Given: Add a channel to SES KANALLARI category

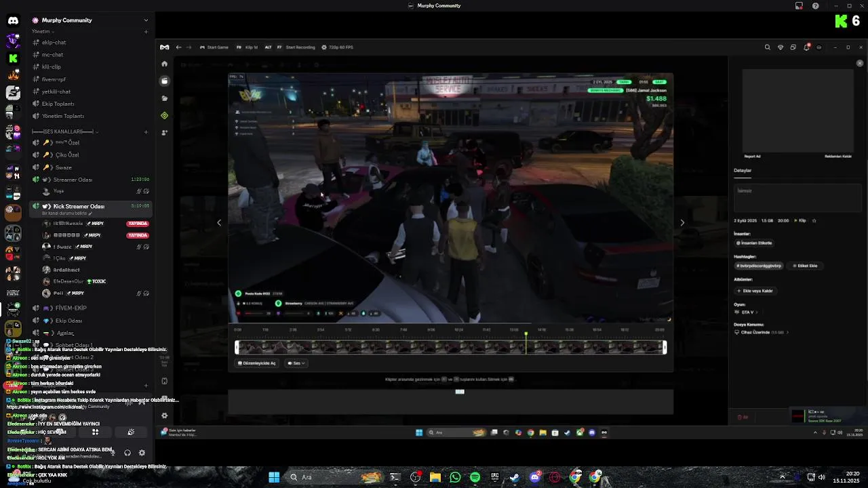Looking at the screenshot, I should click(146, 131).
